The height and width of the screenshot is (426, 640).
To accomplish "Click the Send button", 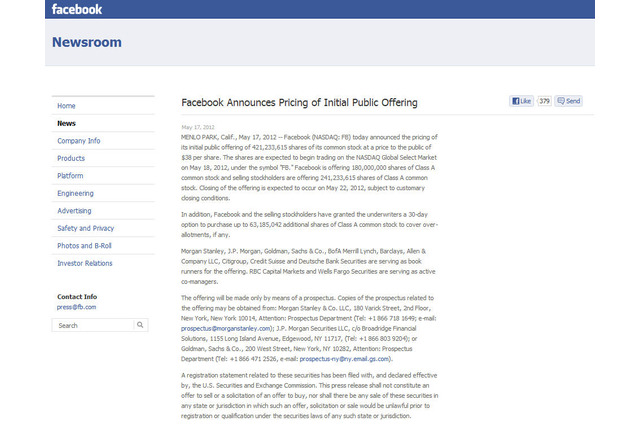I will click(x=569, y=101).
